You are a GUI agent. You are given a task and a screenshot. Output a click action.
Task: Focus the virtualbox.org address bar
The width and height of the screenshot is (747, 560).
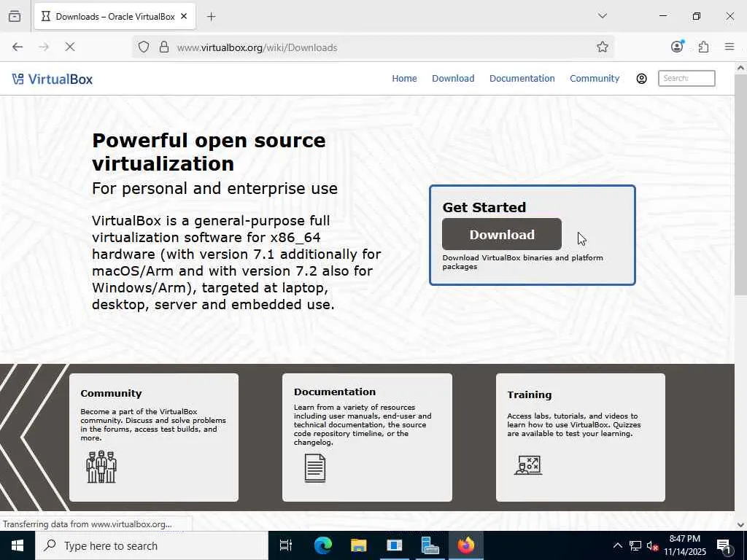(371, 47)
